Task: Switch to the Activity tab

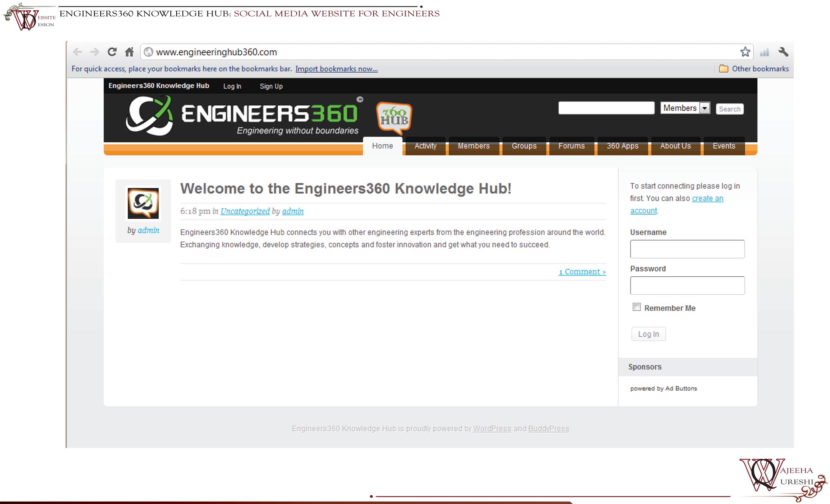Action: click(x=425, y=146)
